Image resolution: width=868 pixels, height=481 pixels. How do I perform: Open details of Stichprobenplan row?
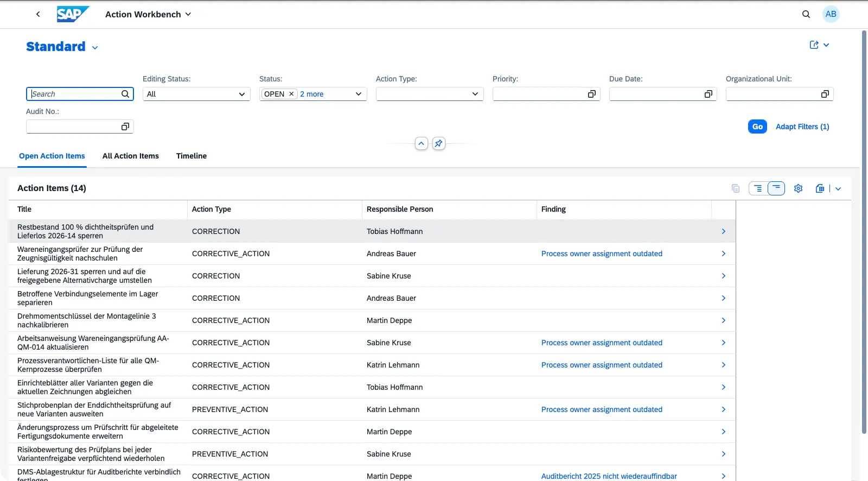click(x=724, y=409)
